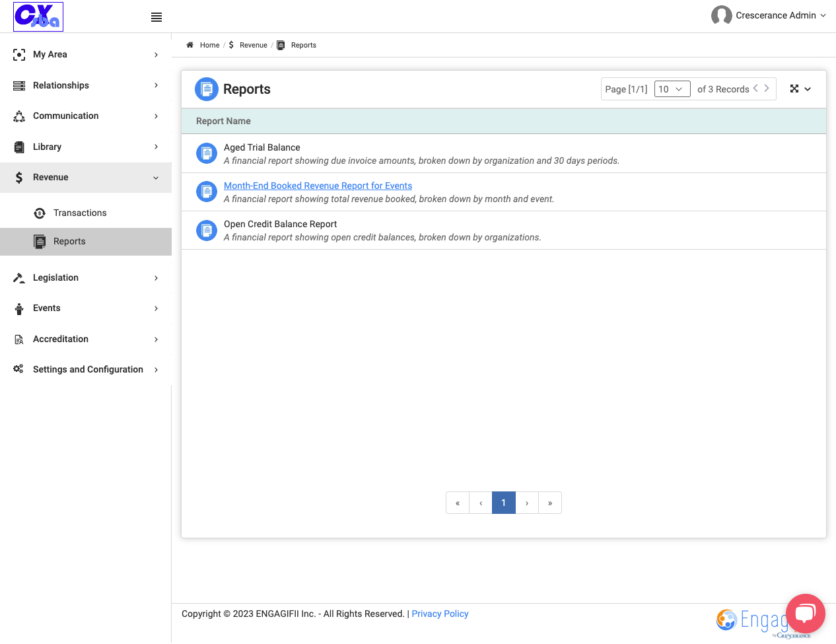The image size is (836, 644).
Task: Click the Legislation gavel icon
Action: tap(19, 278)
